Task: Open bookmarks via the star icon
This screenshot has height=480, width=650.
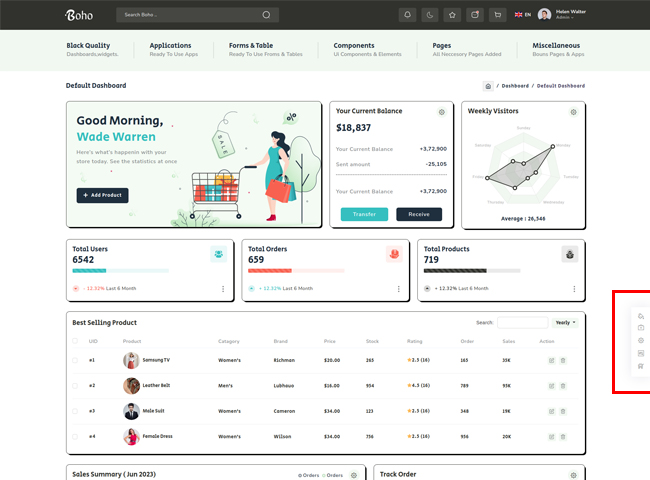Action: click(452, 15)
